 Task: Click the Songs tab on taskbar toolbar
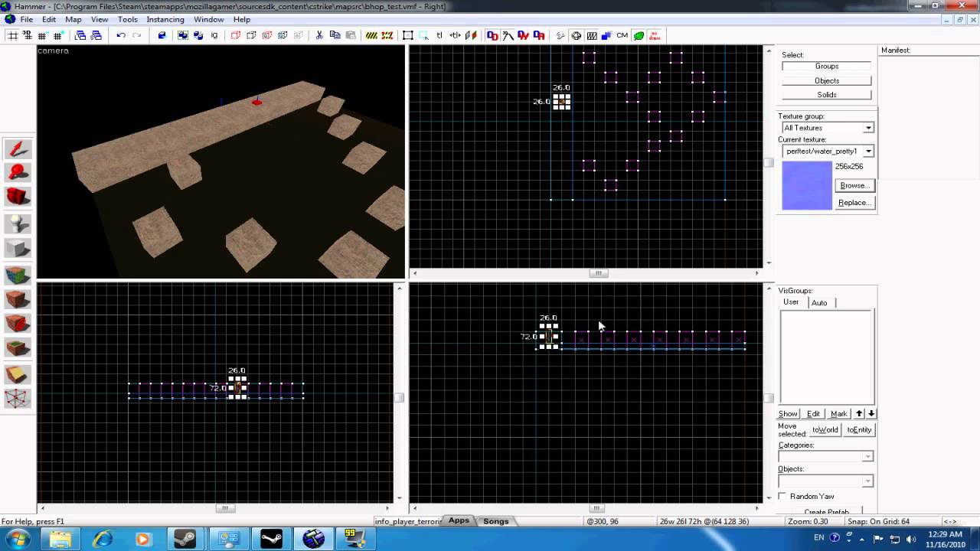[x=495, y=521]
